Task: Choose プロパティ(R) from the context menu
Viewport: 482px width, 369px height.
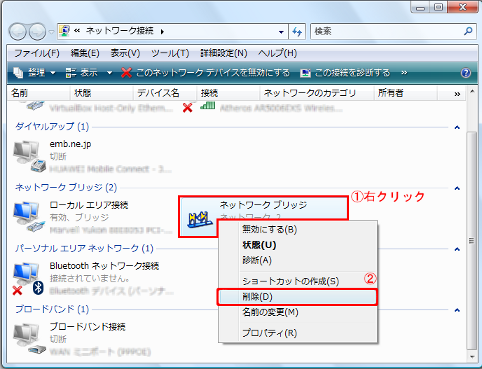Action: pos(269,333)
